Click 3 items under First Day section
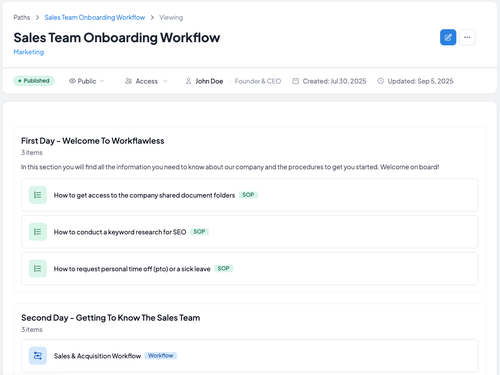 pyautogui.click(x=32, y=153)
